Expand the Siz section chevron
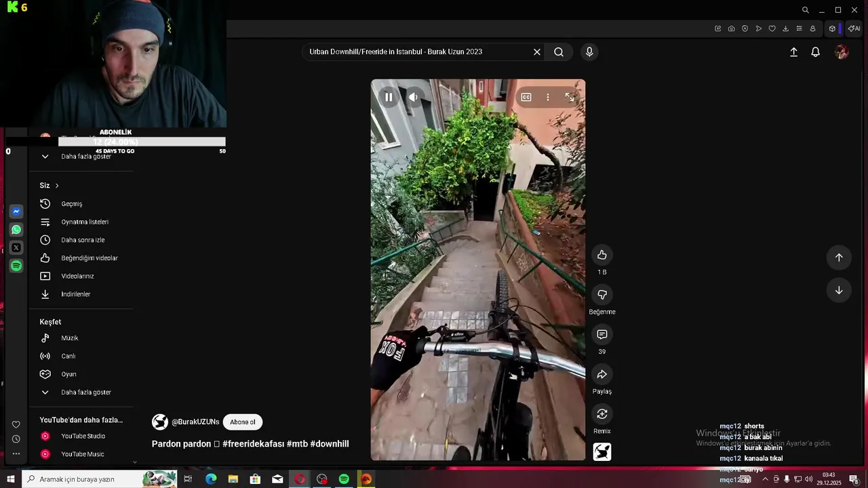Viewport: 868px width, 488px height. click(57, 186)
